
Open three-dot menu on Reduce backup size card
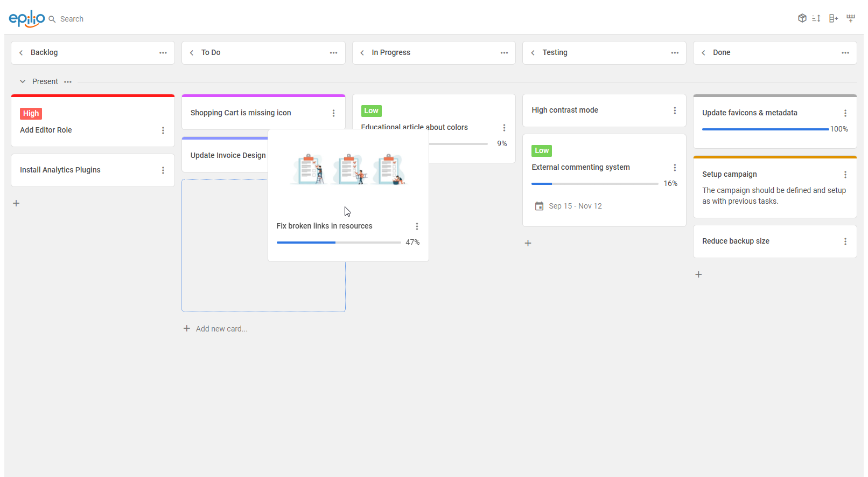845,241
